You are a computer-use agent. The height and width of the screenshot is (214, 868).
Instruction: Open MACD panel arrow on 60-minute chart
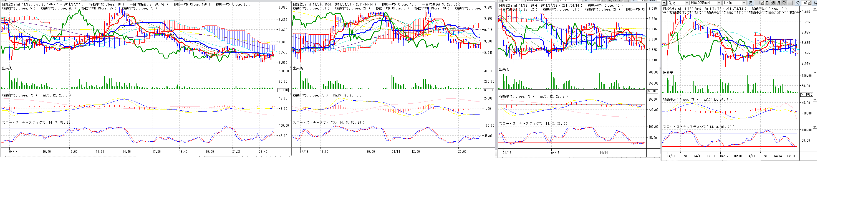pos(815,100)
